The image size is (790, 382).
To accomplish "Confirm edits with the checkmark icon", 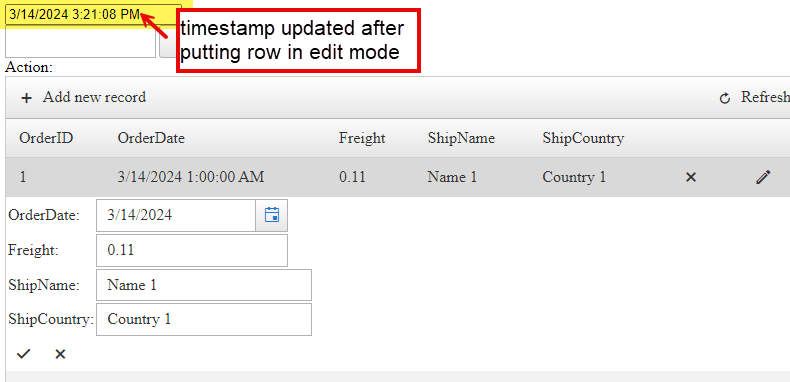I will point(23,354).
